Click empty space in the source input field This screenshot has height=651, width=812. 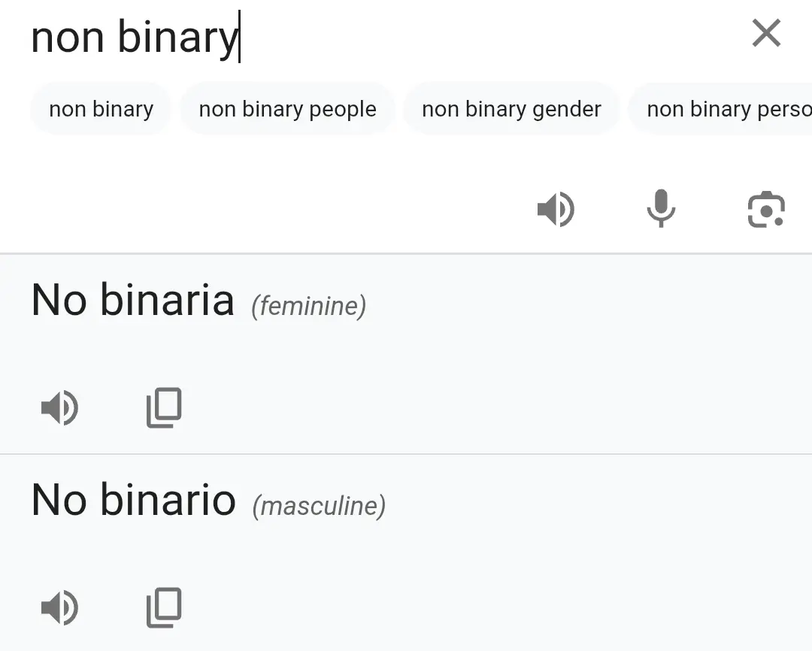[489, 36]
